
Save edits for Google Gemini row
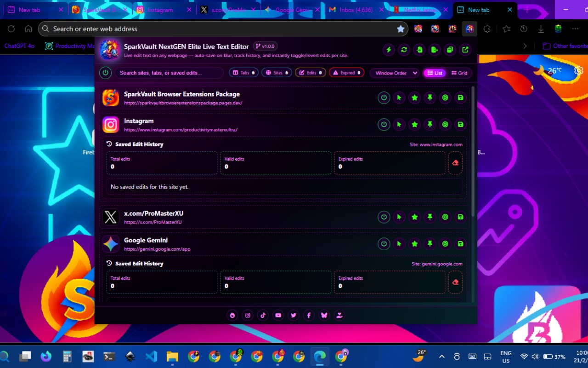[460, 243]
